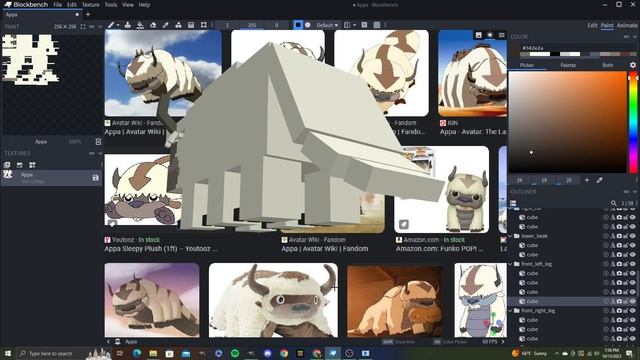Click the brush size number field
The image size is (640, 360).
click(227, 25)
